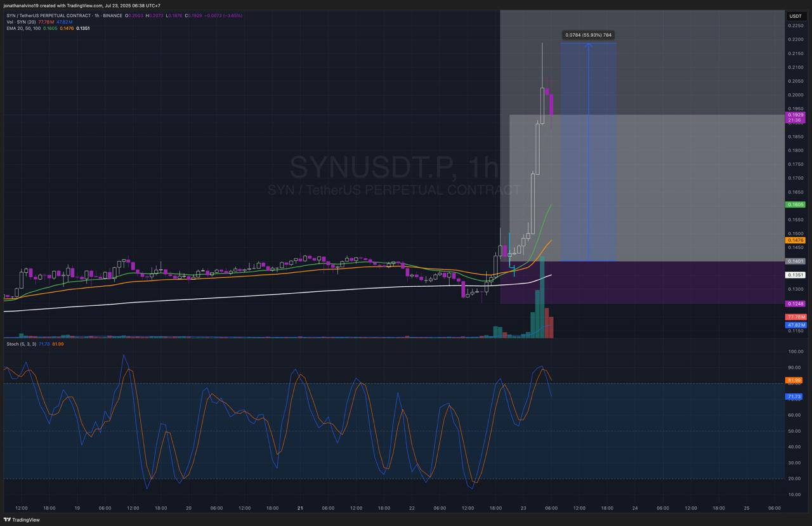Viewport: 812px width, 526px height.
Task: Click the orange 81.99 stochastic value tag
Action: 794,380
